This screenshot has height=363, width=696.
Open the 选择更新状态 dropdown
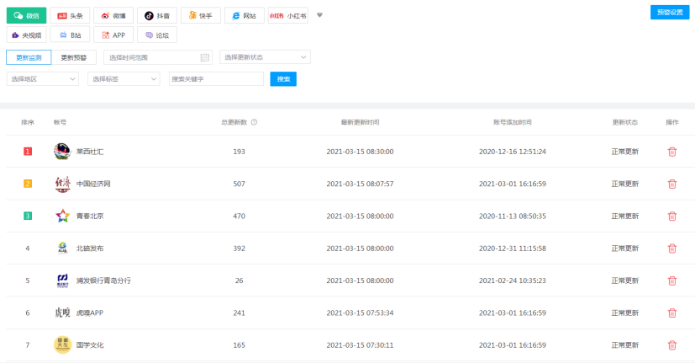(265, 57)
